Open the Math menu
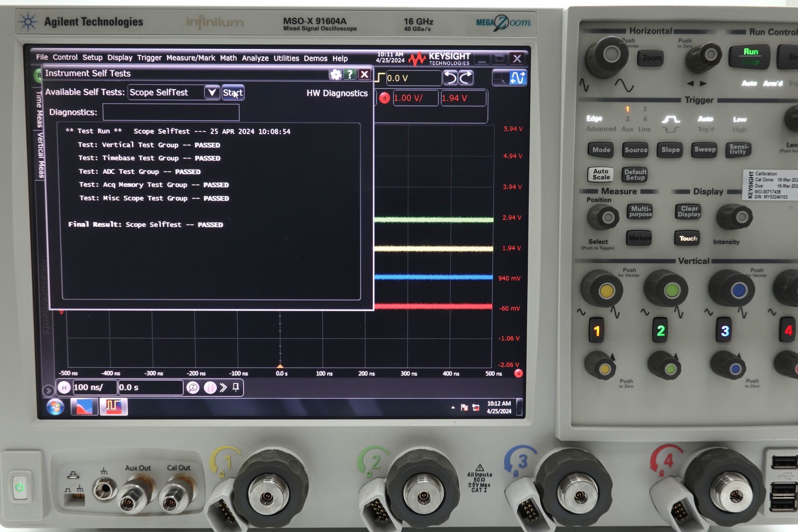The width and height of the screenshot is (798, 532). coord(228,58)
